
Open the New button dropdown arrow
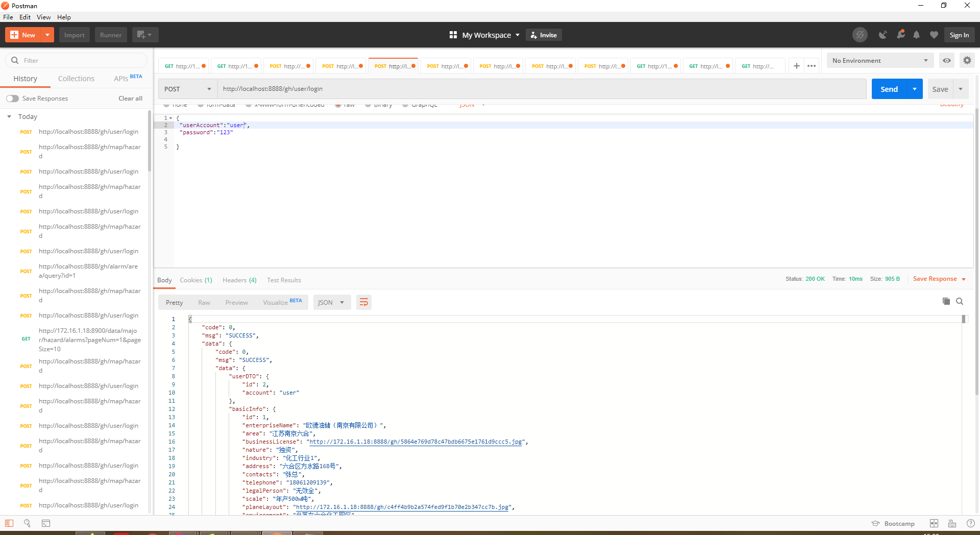click(47, 35)
